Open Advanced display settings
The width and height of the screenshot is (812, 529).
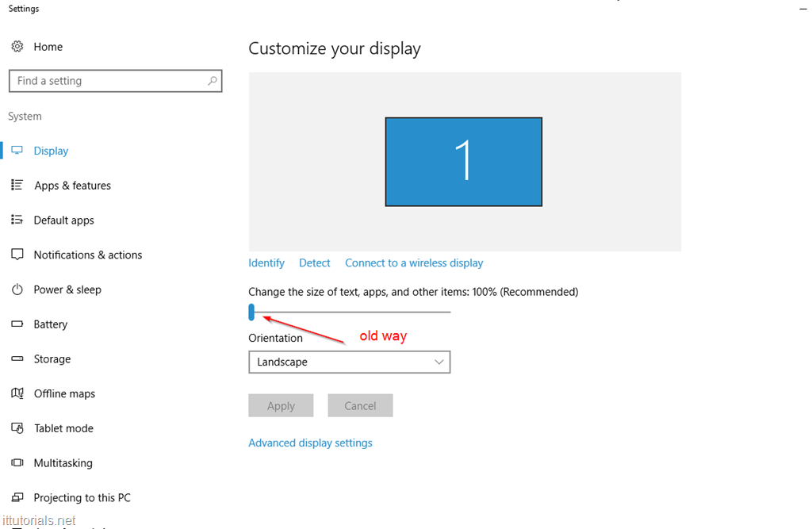(x=310, y=443)
